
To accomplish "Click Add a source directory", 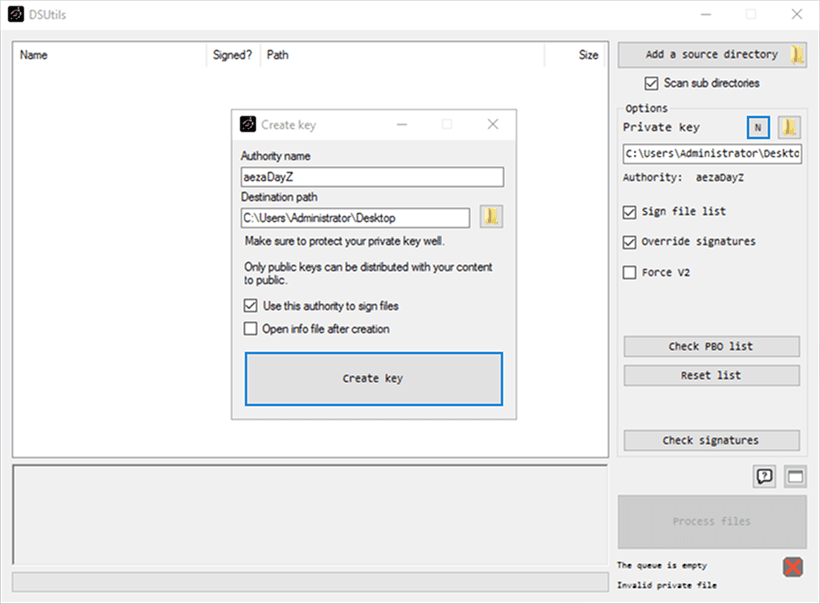I will 711,55.
